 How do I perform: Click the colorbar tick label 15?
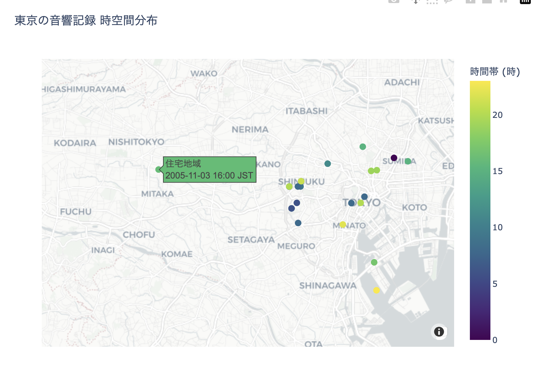pos(498,171)
